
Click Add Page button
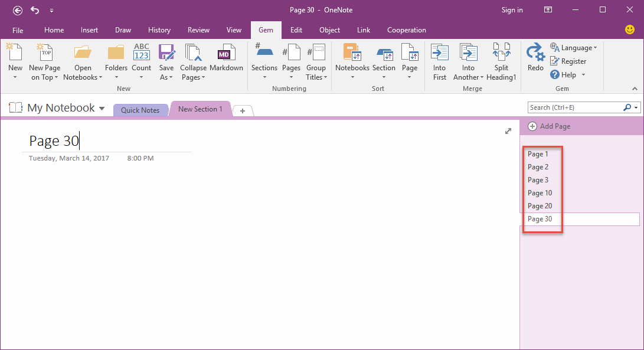(x=549, y=126)
